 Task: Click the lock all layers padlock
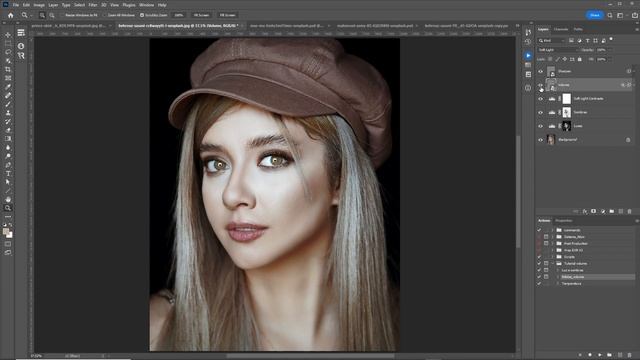(x=580, y=59)
